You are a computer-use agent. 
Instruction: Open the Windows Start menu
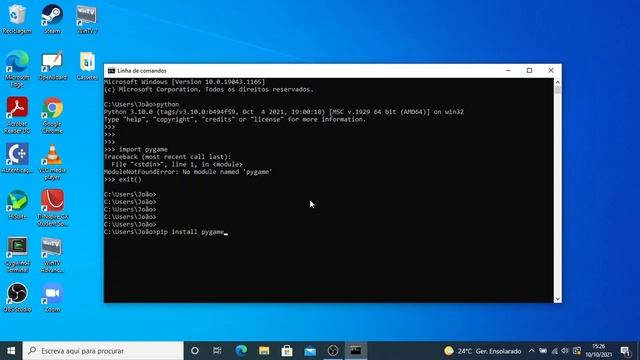tap(11, 351)
